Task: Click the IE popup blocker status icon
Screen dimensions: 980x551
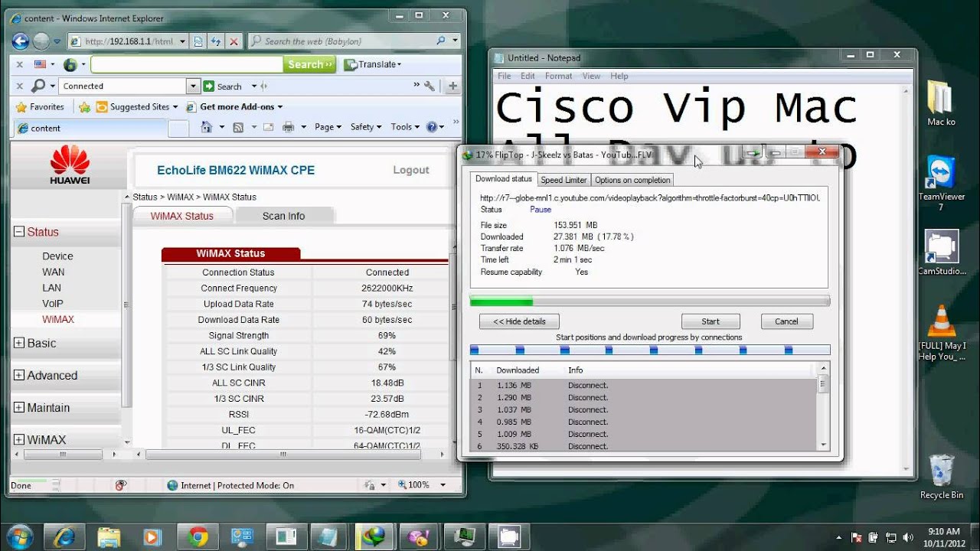Action: pyautogui.click(x=120, y=484)
